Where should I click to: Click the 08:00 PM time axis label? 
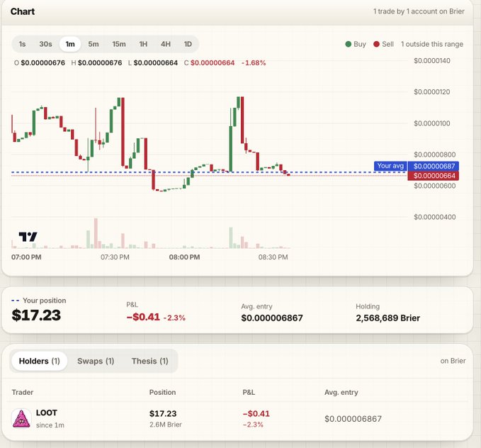coord(184,257)
